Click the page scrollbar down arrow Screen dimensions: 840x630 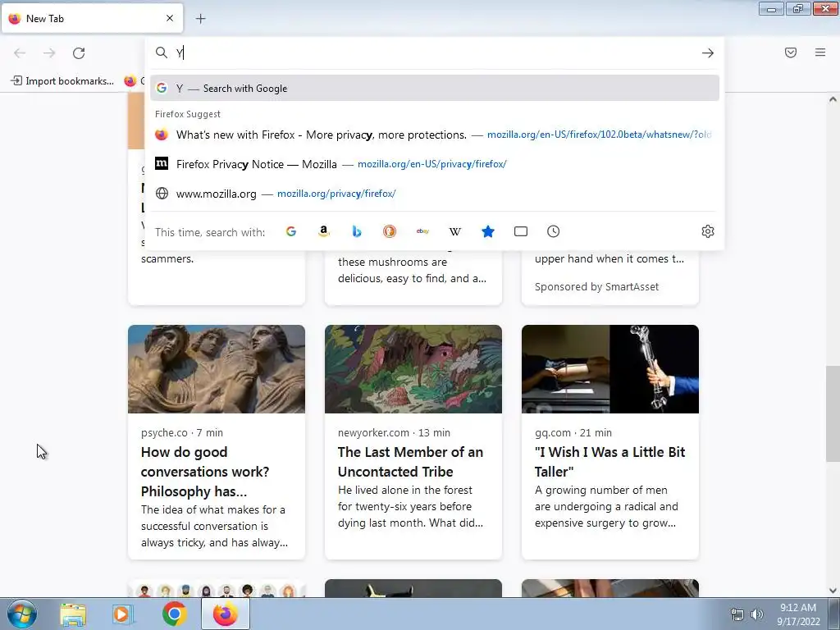[833, 591]
